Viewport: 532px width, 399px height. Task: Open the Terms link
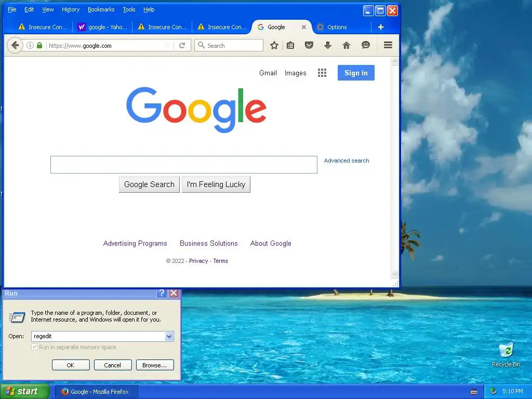220,261
